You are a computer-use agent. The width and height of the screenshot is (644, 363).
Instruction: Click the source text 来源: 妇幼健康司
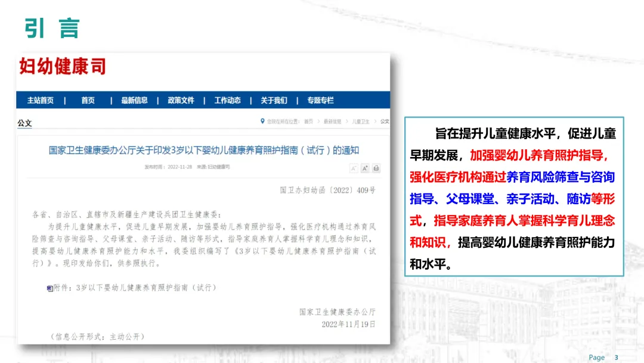pos(213,167)
